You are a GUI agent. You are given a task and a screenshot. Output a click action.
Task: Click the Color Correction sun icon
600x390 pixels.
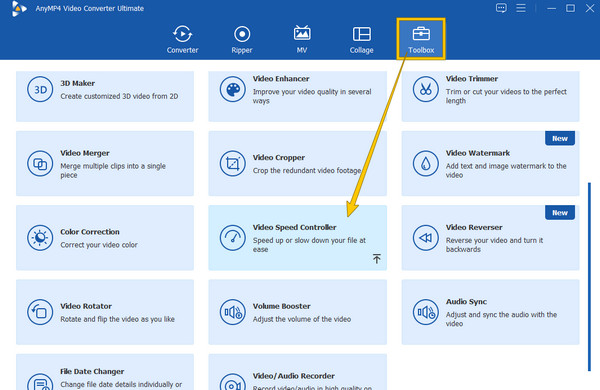pos(40,238)
